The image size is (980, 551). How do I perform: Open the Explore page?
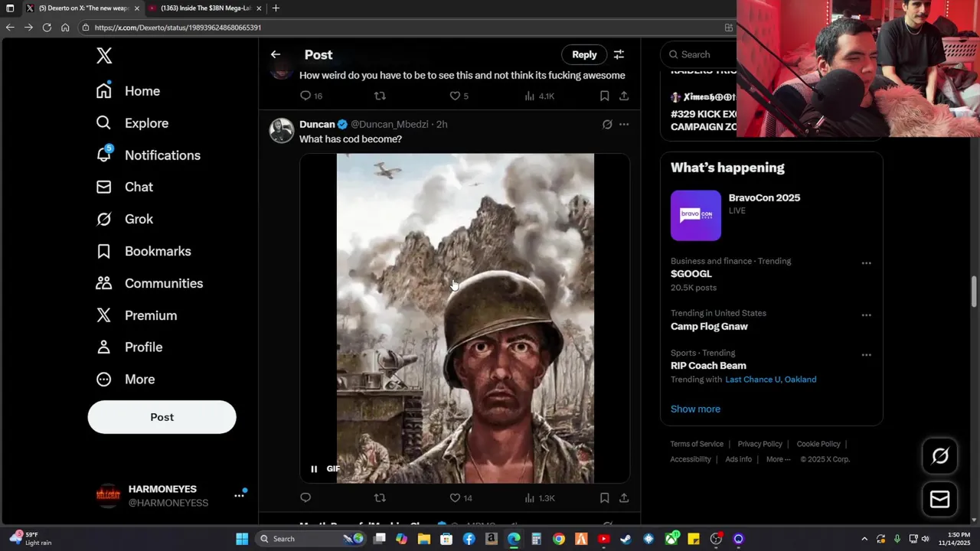[132, 123]
